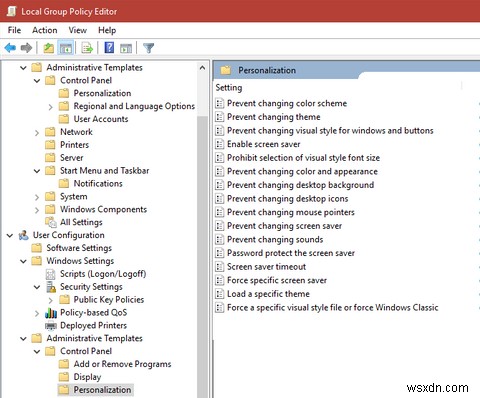
Task: Click policy icon beside Load a specific theme
Action: click(219, 294)
